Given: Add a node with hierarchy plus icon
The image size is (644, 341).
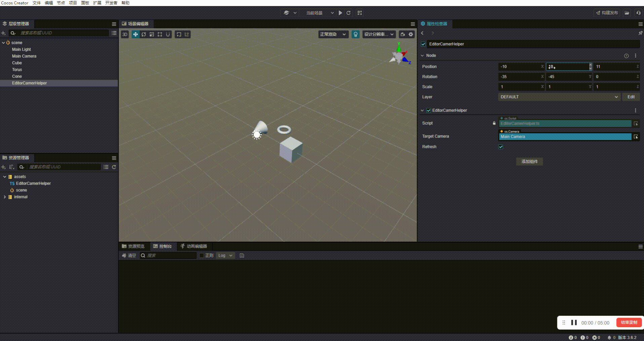Looking at the screenshot, I should [3, 33].
